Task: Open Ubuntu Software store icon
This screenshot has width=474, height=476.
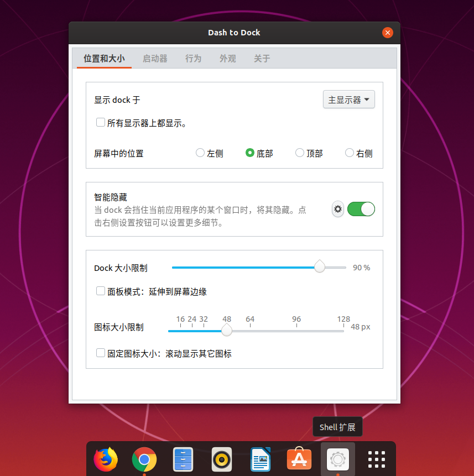Action: [299, 459]
